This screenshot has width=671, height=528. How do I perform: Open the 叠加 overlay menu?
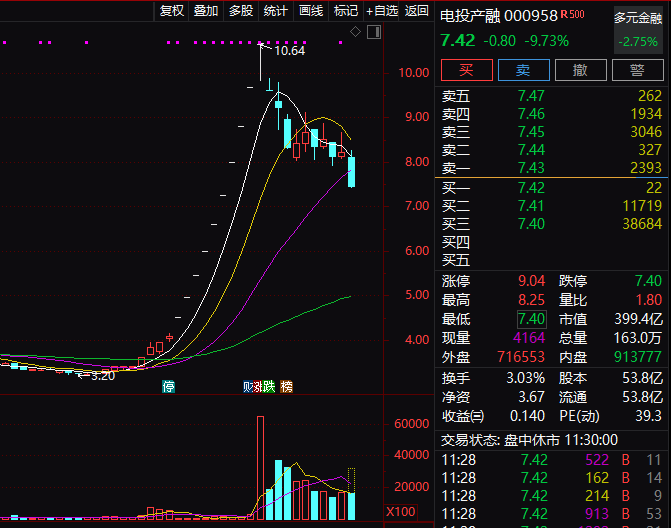[x=206, y=11]
